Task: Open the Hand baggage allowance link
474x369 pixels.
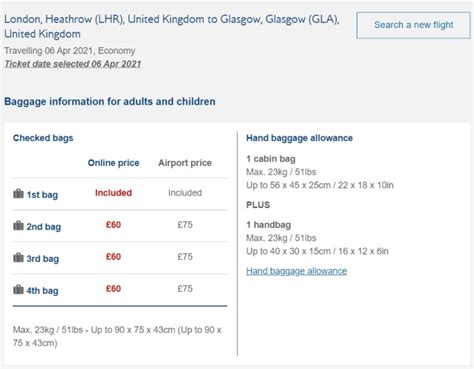Action: [296, 271]
